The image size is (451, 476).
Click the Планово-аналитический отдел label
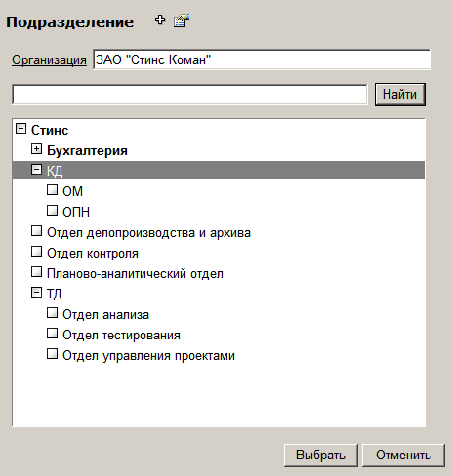click(135, 274)
